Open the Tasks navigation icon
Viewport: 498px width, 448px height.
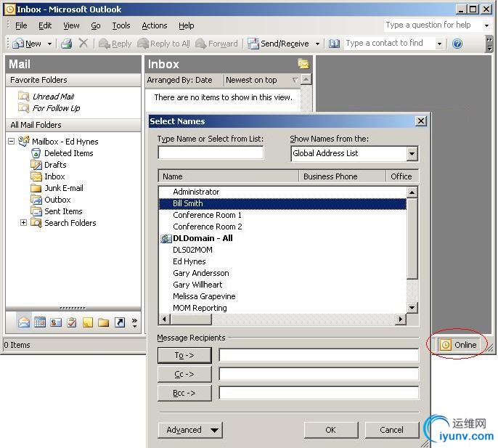pyautogui.click(x=72, y=322)
